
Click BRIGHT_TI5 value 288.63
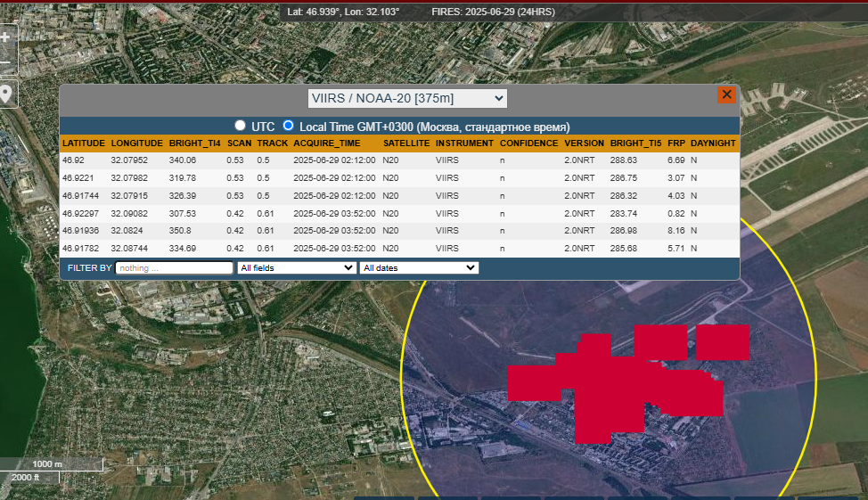point(623,160)
